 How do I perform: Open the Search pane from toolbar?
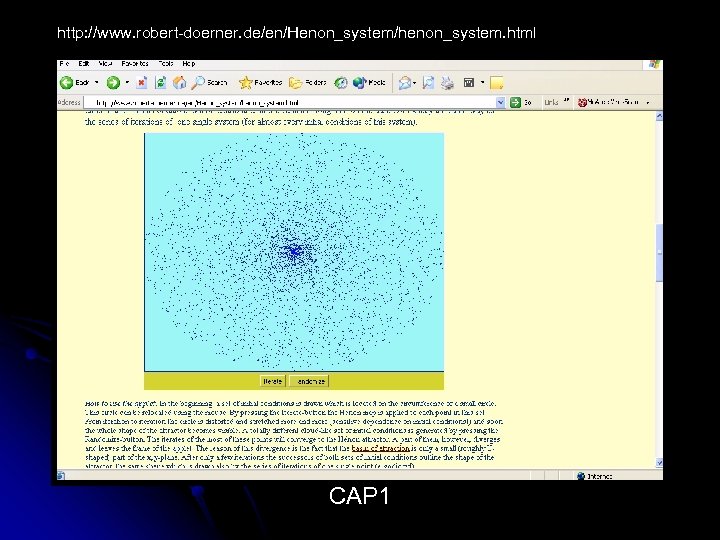[x=209, y=83]
